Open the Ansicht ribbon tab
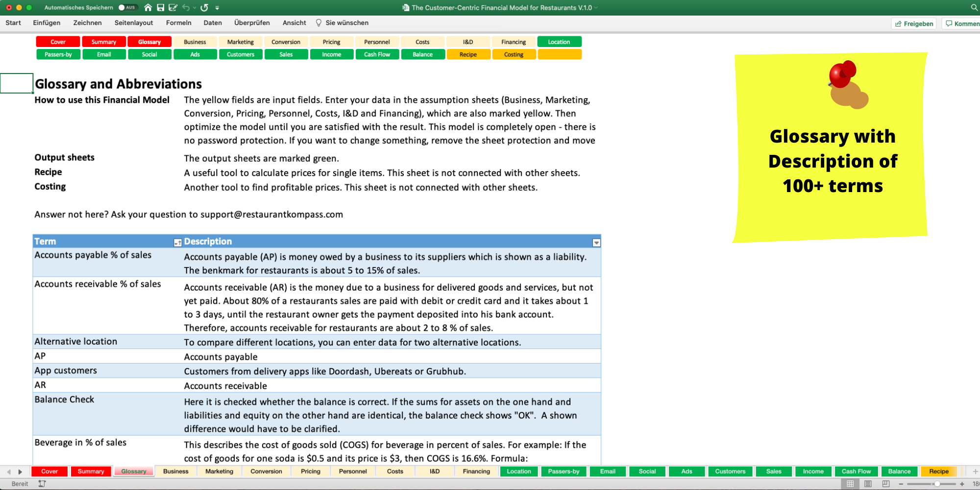This screenshot has height=490, width=980. [294, 23]
